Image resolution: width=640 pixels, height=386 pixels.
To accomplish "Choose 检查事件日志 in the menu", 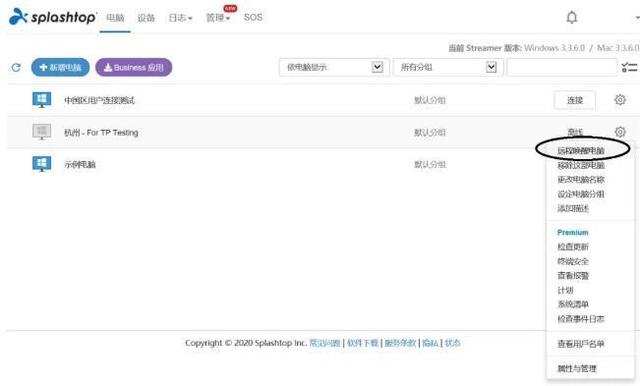I will tap(581, 319).
